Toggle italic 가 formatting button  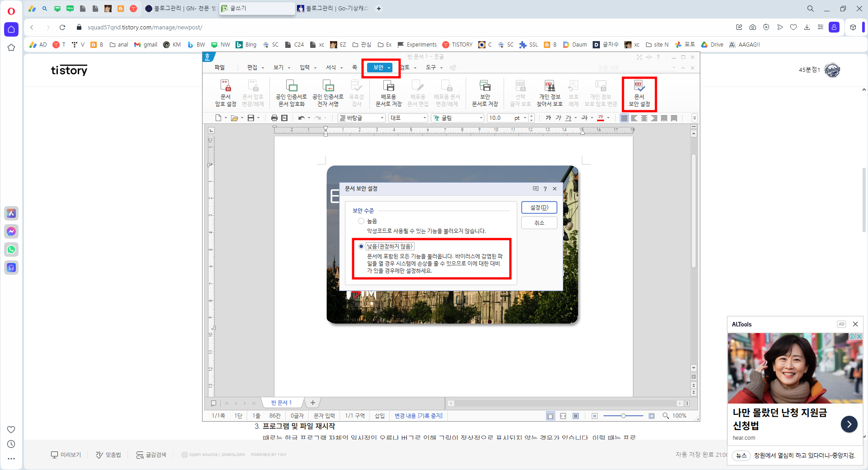[558, 118]
